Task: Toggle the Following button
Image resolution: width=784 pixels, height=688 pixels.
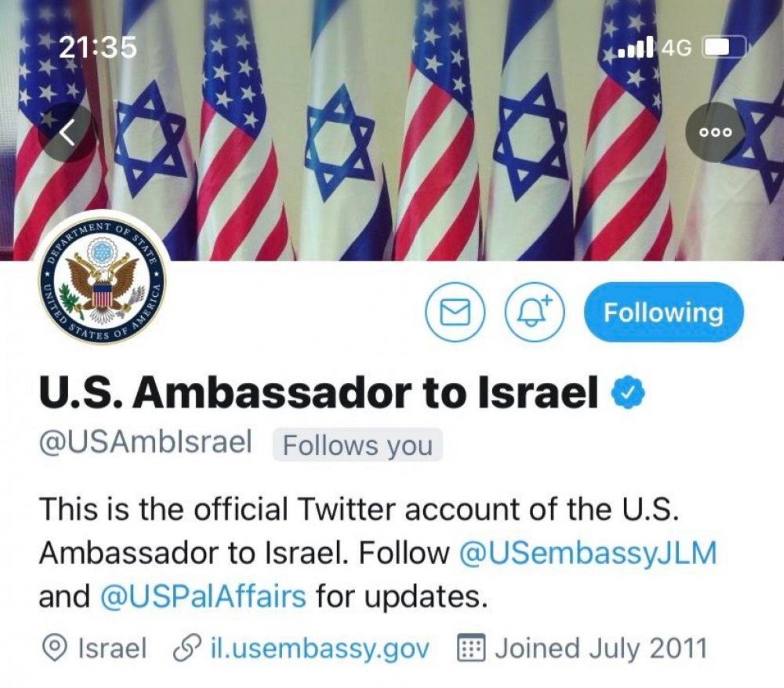Action: point(663,312)
